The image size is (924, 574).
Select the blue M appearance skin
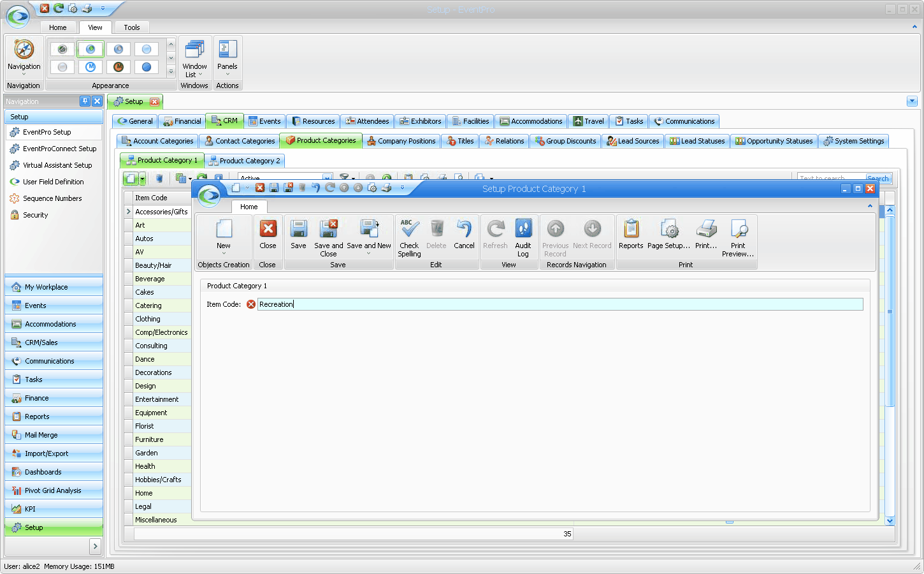tap(90, 66)
